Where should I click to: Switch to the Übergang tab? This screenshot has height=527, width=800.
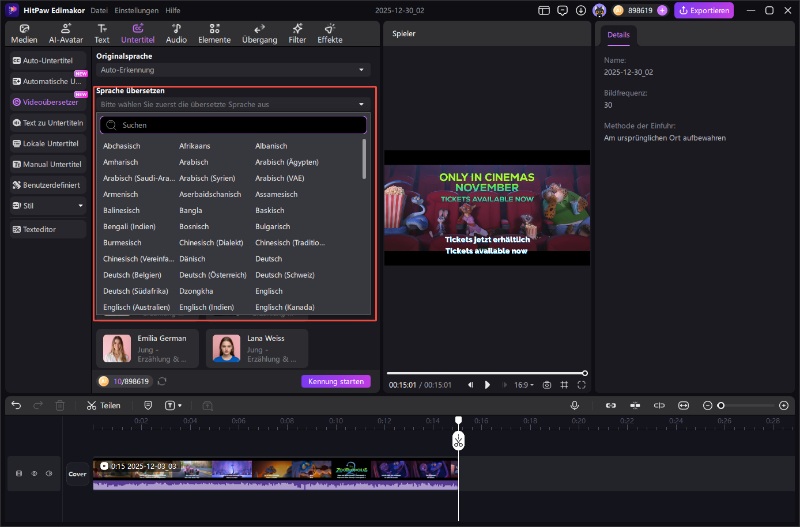tap(259, 34)
